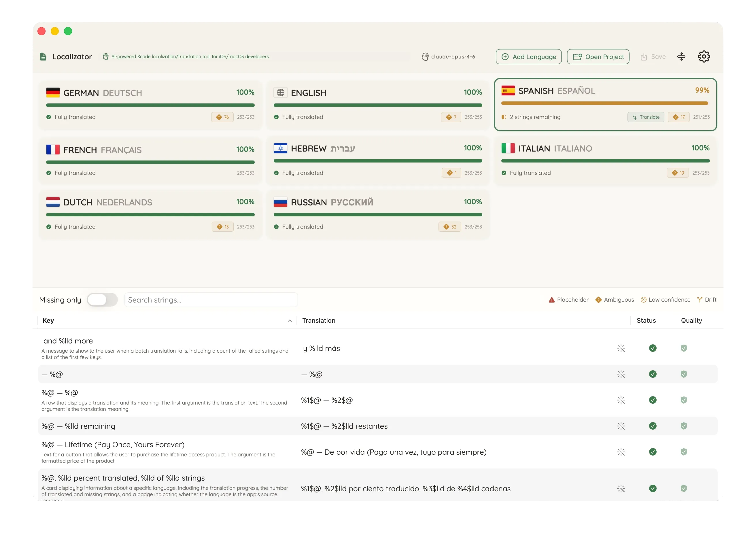Click the Open Project button
756x544 pixels.
coord(598,56)
